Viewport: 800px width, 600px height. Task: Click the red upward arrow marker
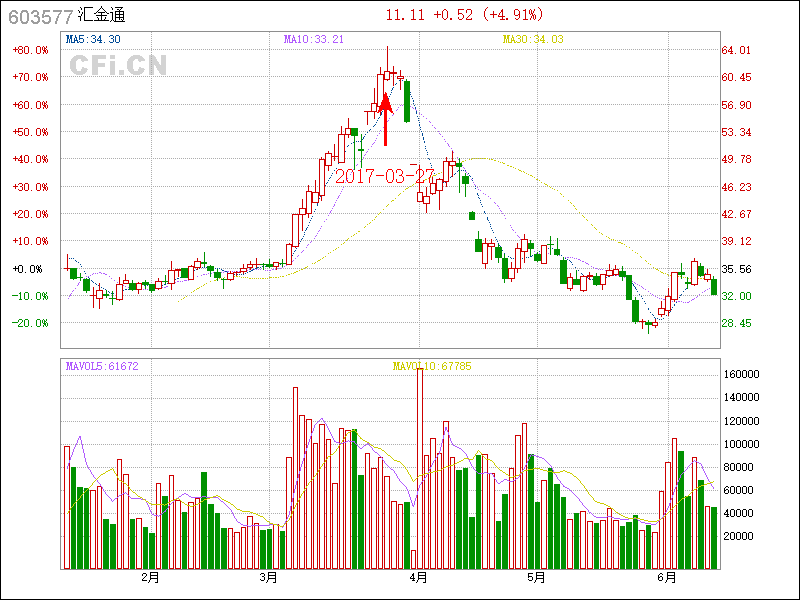click(x=386, y=118)
